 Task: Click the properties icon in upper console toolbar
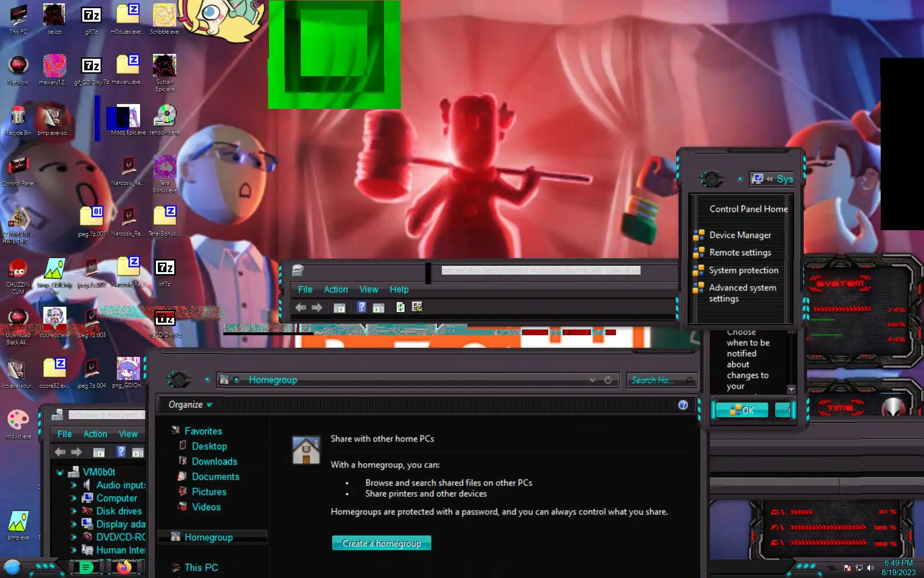(x=417, y=307)
